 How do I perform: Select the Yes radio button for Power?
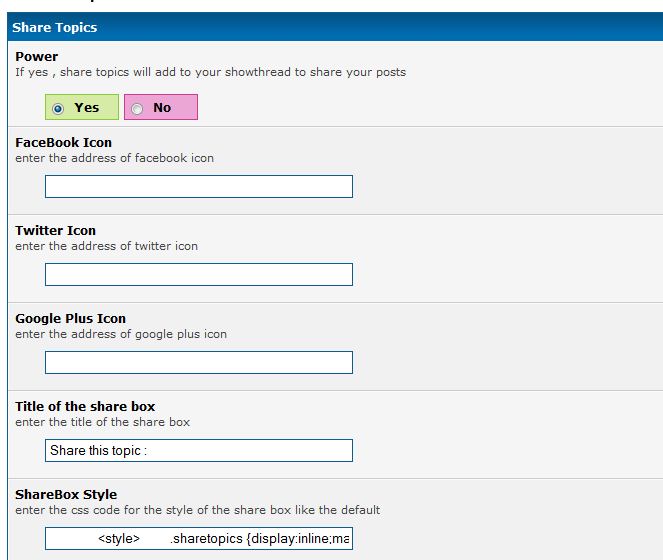pos(58,108)
